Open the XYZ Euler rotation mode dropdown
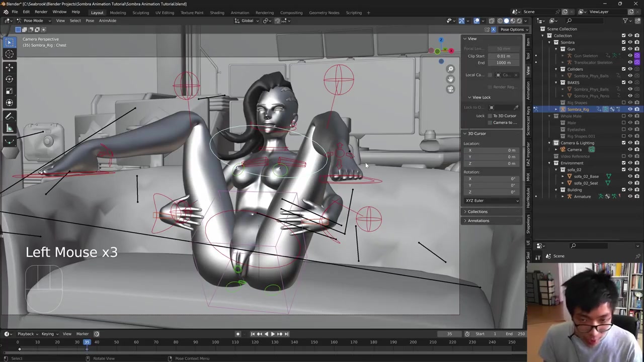The image size is (644, 362). (492, 201)
